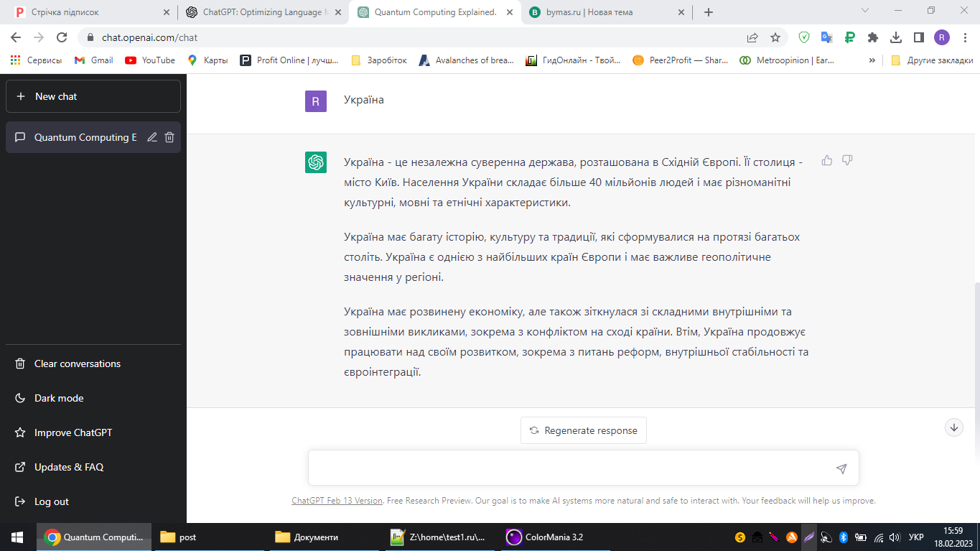Click the thumbs up icon on response
The width and height of the screenshot is (980, 551).
(x=827, y=160)
